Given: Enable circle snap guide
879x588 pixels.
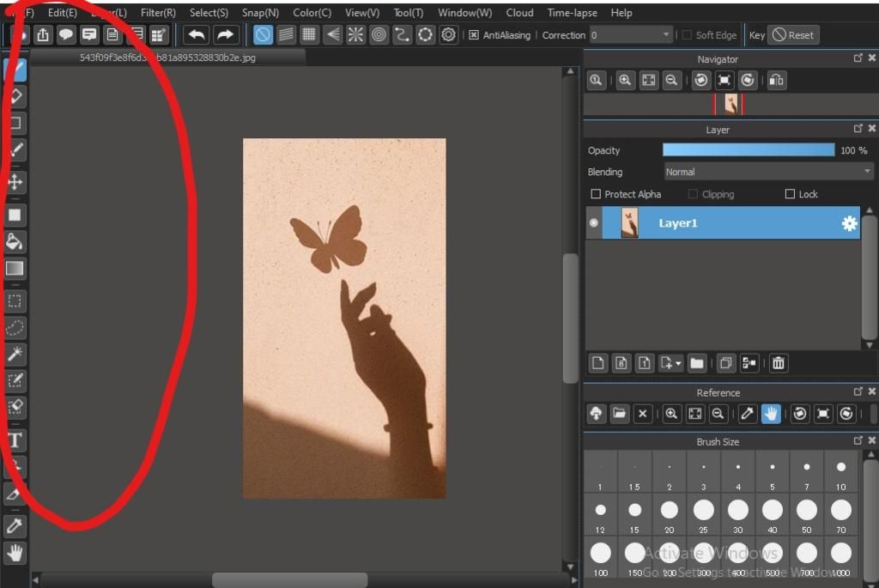Looking at the screenshot, I should [x=379, y=34].
